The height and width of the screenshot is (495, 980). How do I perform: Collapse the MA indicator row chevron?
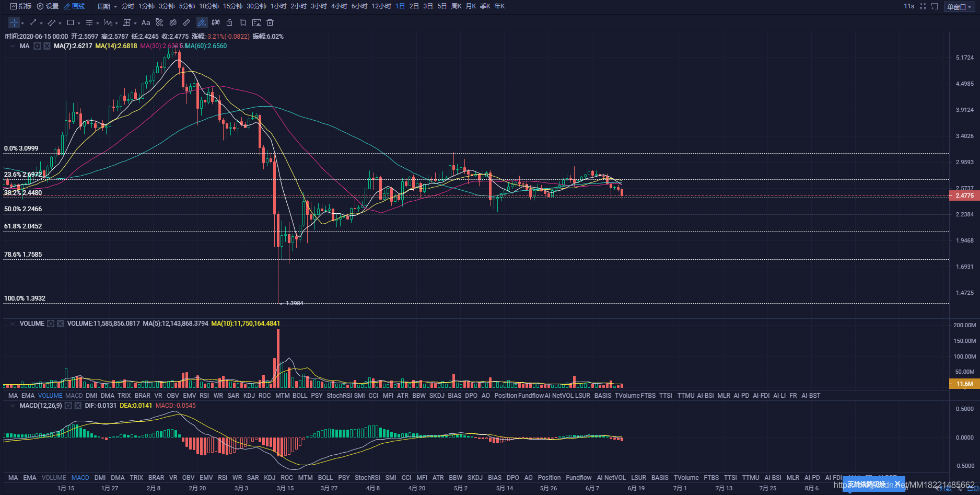12,46
